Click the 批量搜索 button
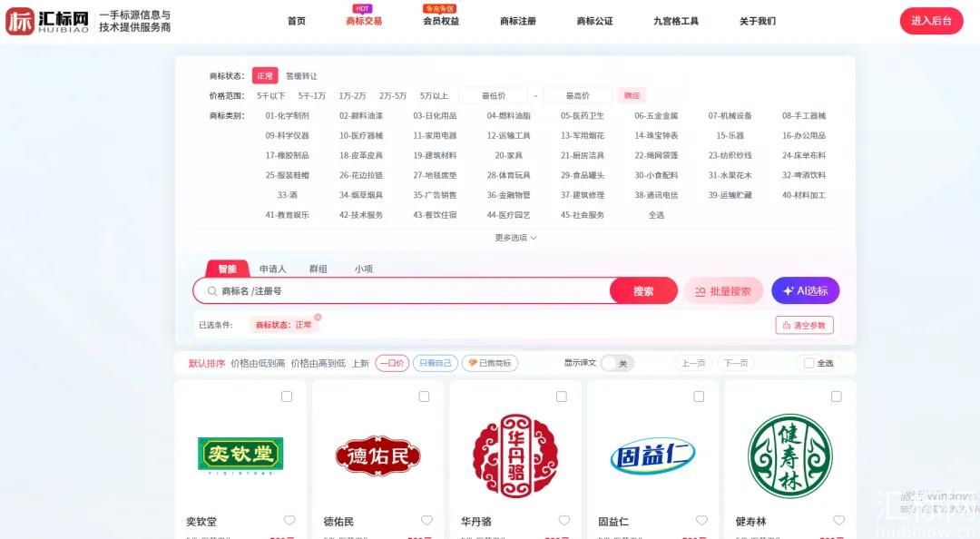Image resolution: width=980 pixels, height=539 pixels. click(x=723, y=290)
